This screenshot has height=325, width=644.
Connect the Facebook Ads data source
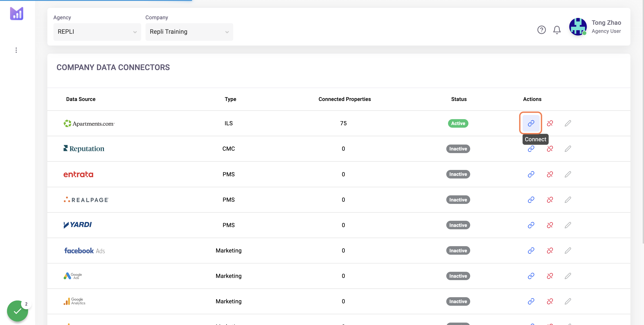coord(531,251)
